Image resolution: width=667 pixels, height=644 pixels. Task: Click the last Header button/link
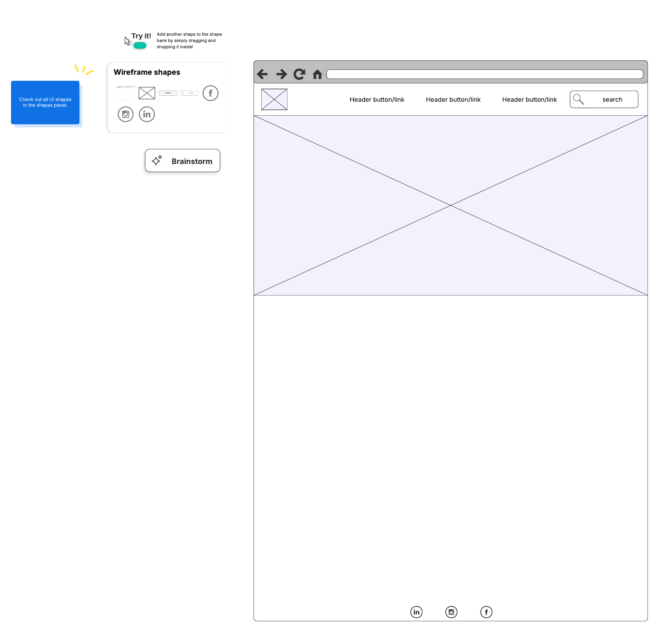529,100
